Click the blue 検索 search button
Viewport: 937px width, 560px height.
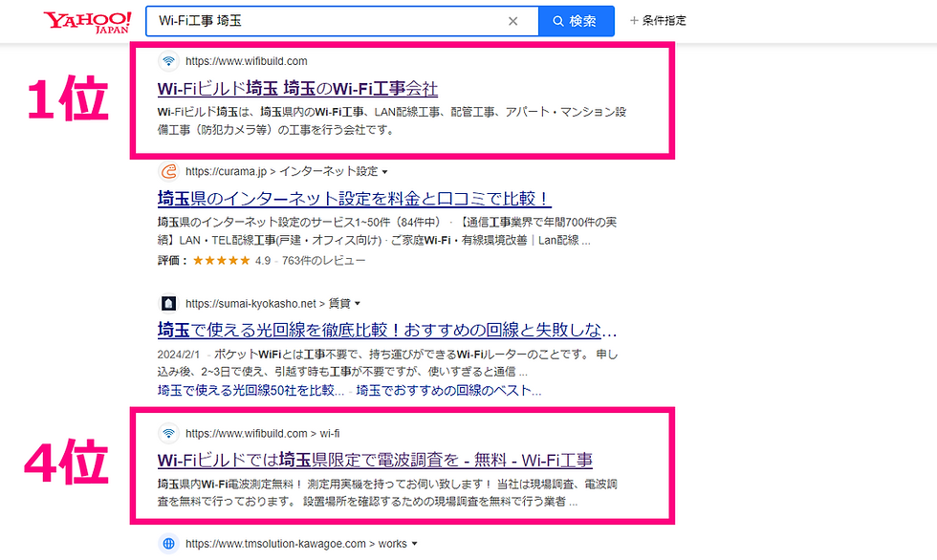pos(576,21)
